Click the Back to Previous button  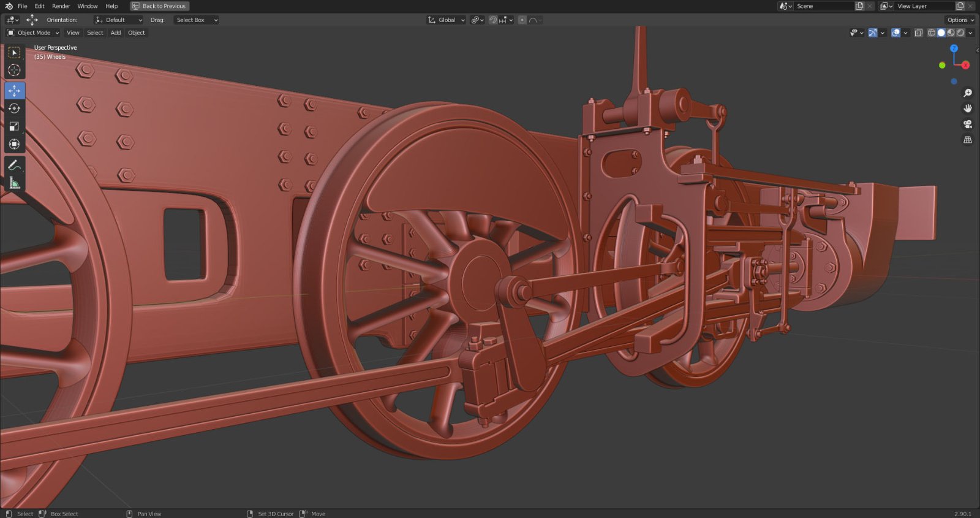point(159,6)
